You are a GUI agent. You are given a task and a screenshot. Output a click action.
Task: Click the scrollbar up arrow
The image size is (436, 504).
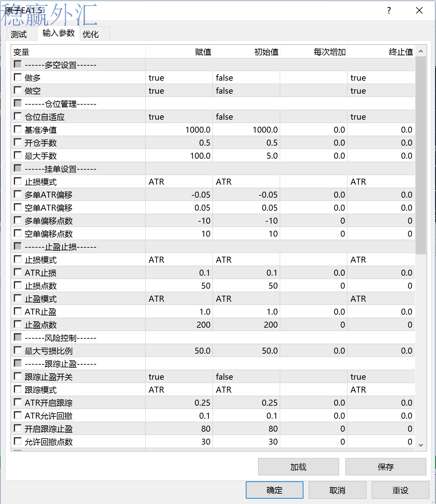coord(421,51)
